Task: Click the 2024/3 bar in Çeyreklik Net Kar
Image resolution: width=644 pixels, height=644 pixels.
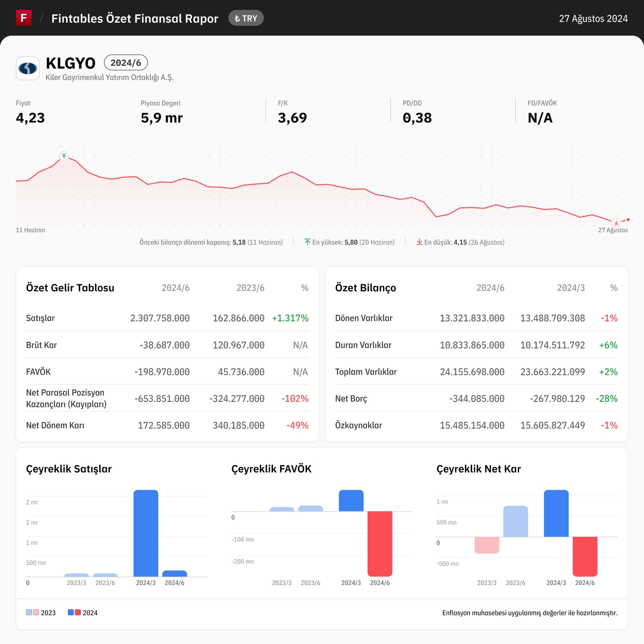Action: pos(556,513)
